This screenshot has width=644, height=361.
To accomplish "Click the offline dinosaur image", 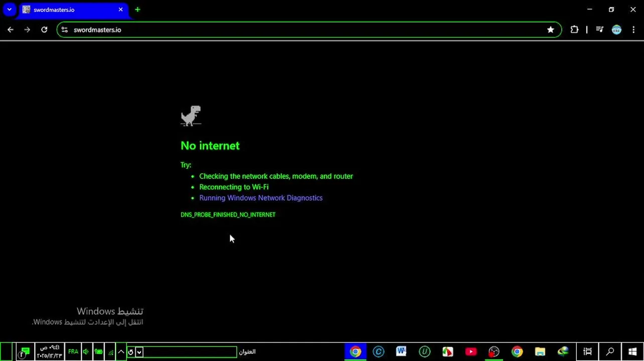I will [x=191, y=116].
